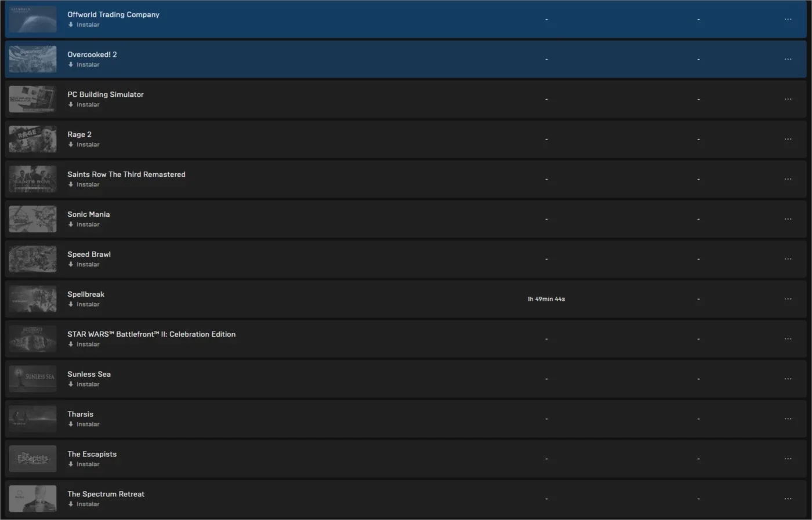Open three-dot menu for The Spectrum Retreat
This screenshot has width=812, height=520.
point(788,499)
